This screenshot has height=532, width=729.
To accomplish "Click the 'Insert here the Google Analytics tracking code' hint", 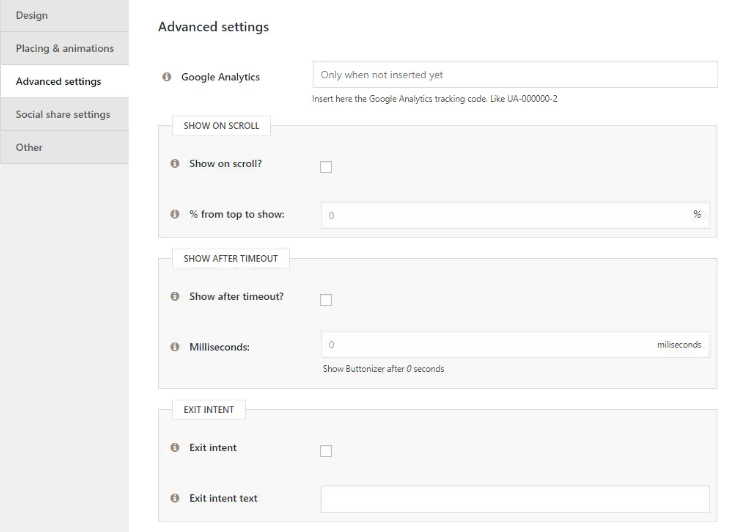I will [x=435, y=99].
